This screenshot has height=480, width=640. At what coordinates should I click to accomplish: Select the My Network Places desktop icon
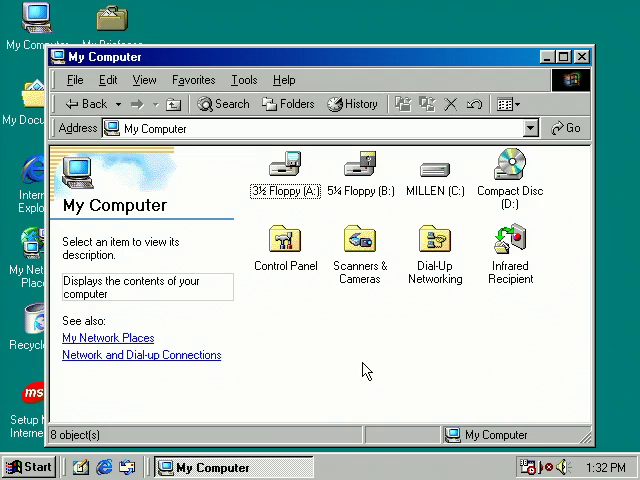point(33,243)
